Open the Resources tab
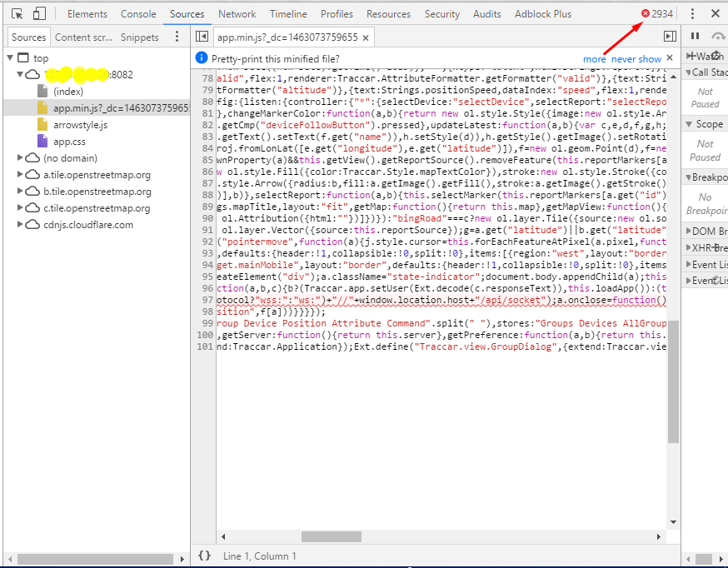The image size is (728, 568). [x=389, y=14]
